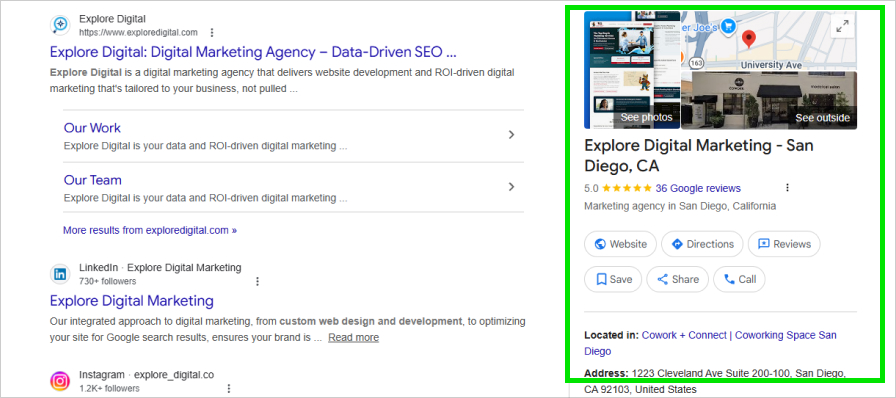Click the Explore Digital Marketing - San Diego, CA heading
Screen dimensions: 896x398
tap(699, 156)
